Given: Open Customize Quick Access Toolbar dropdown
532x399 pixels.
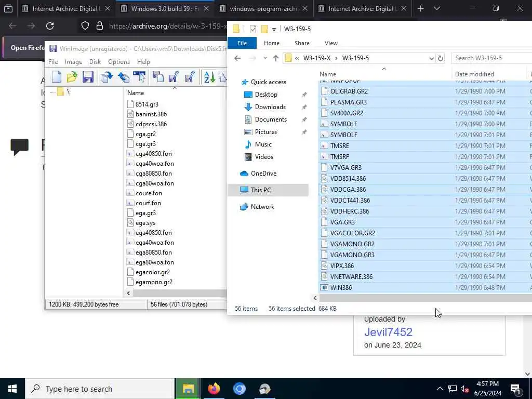Looking at the screenshot, I should coord(274,30).
